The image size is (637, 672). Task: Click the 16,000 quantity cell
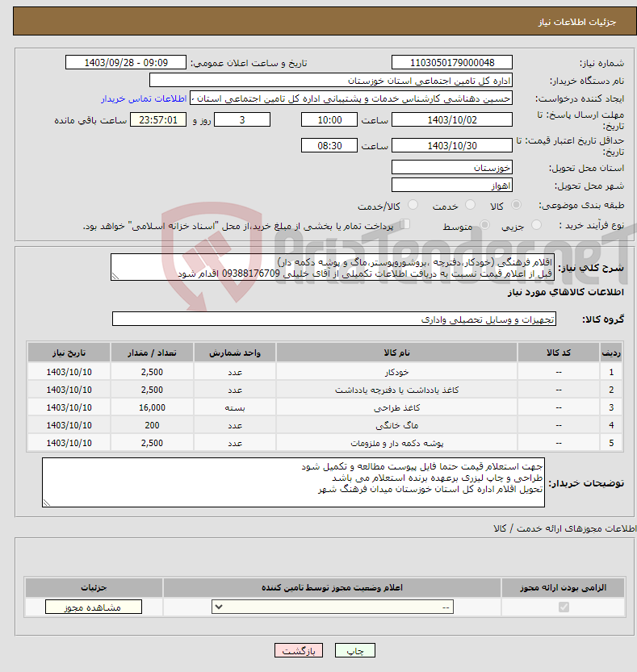coord(152,407)
